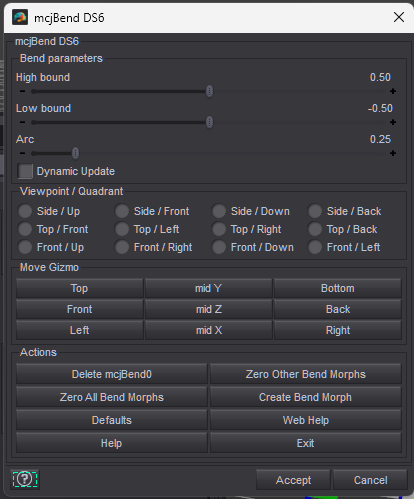Click the What's This help icon

click(x=25, y=479)
